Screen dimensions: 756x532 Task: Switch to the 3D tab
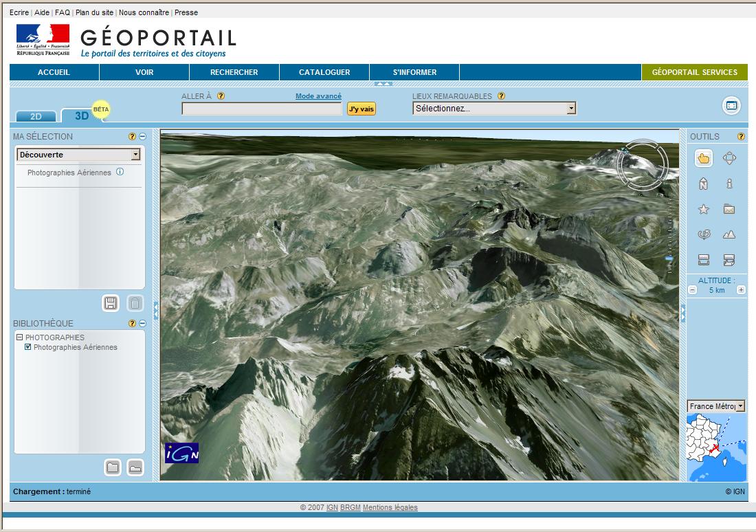pos(82,115)
